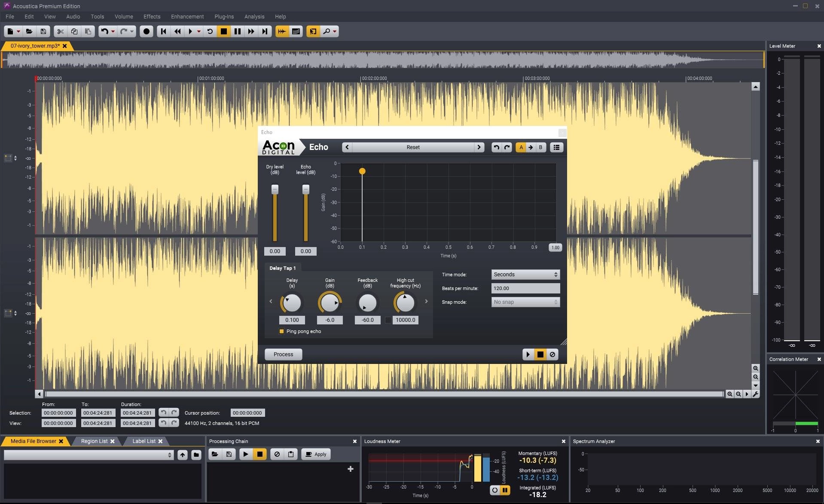Toggle spectrogram view mode
The width and height of the screenshot is (824, 504).
[x=296, y=31]
